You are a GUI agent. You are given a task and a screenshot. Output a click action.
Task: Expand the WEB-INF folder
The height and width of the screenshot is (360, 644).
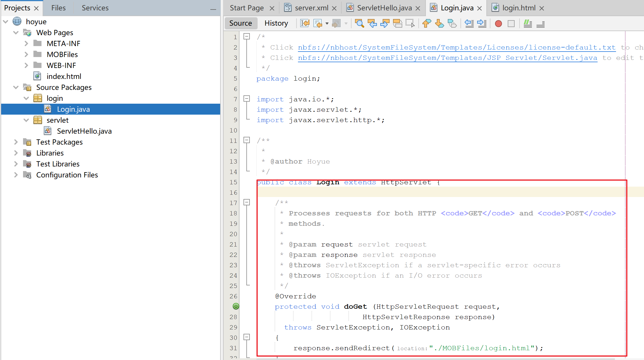tap(26, 65)
